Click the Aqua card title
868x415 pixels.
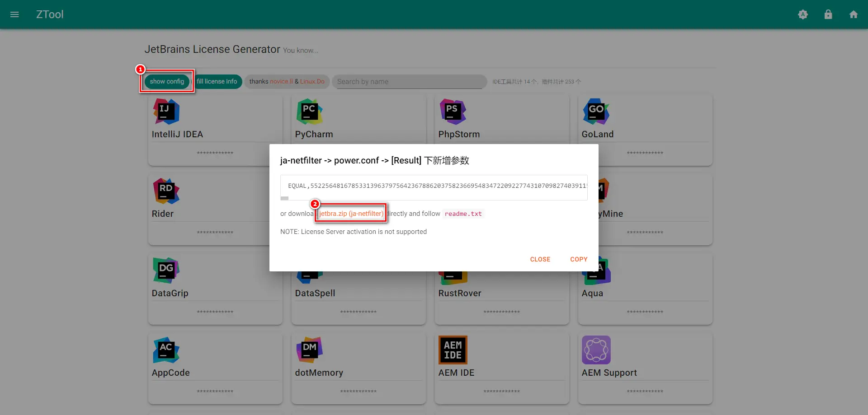pyautogui.click(x=592, y=293)
